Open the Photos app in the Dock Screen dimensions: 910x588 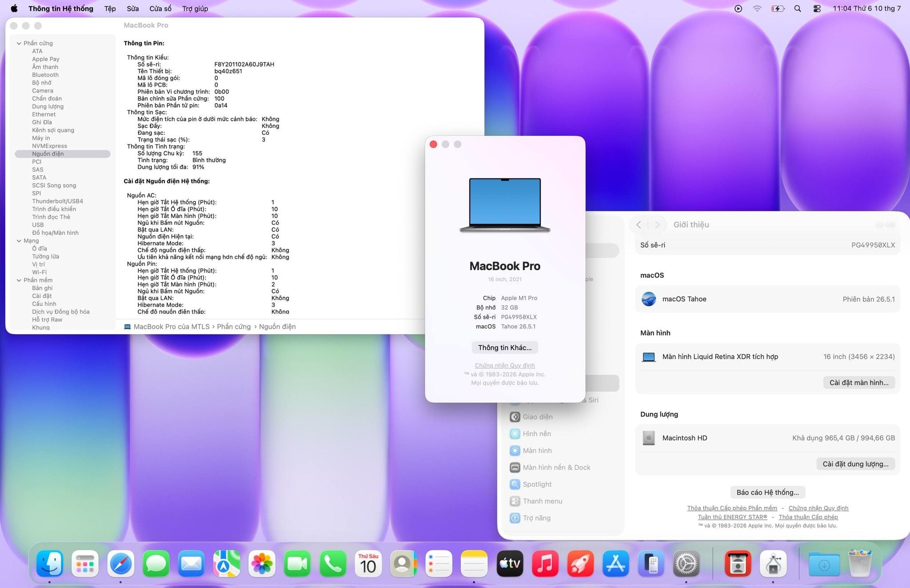point(262,564)
